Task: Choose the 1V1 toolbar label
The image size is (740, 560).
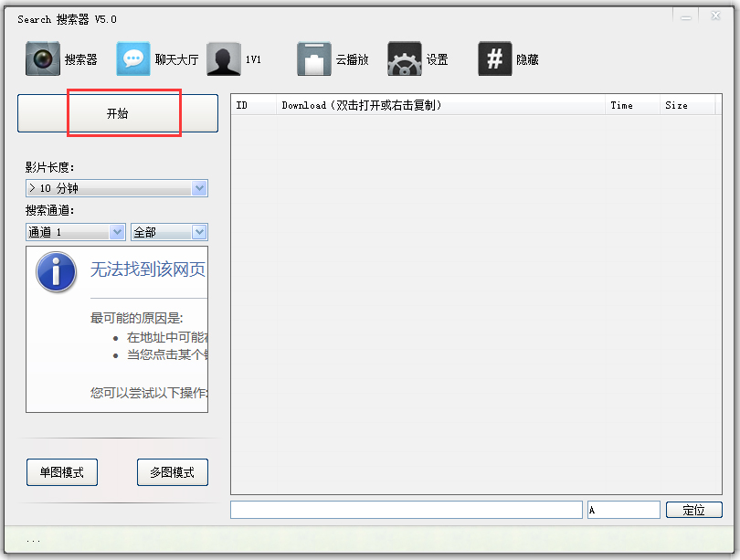Action: pyautogui.click(x=253, y=59)
